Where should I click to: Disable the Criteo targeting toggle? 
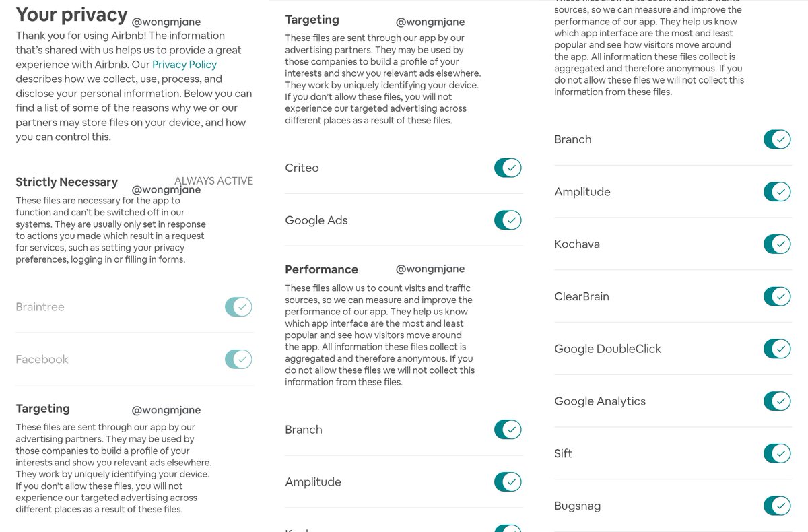508,168
